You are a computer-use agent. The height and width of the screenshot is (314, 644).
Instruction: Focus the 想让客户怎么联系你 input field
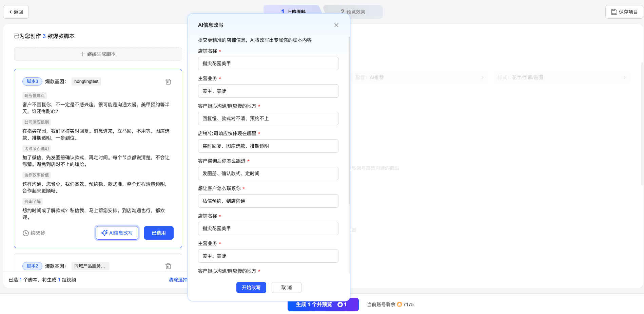pos(268,201)
